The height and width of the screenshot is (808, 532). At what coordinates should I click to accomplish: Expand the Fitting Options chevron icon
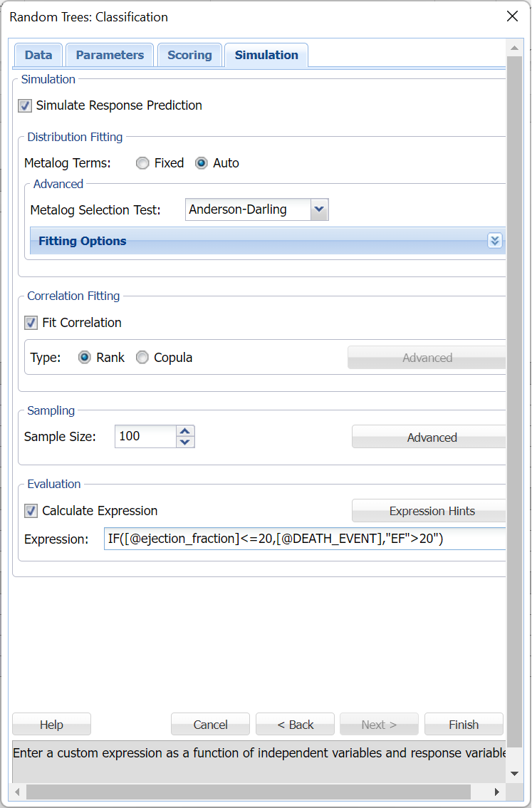click(495, 241)
